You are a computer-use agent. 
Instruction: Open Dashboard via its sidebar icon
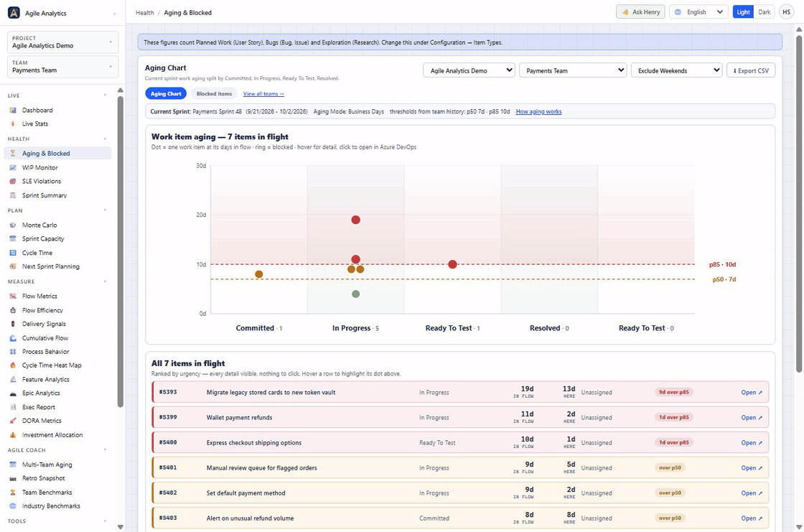(13, 111)
